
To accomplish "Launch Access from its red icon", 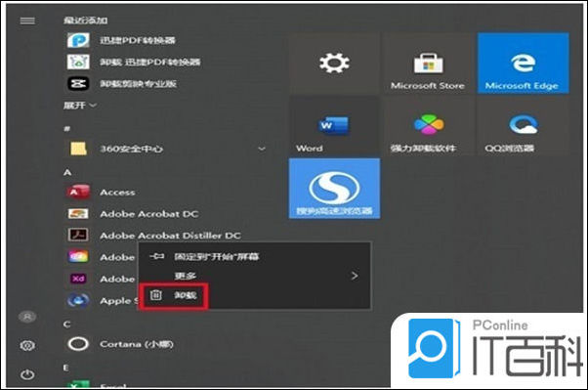I will [78, 192].
